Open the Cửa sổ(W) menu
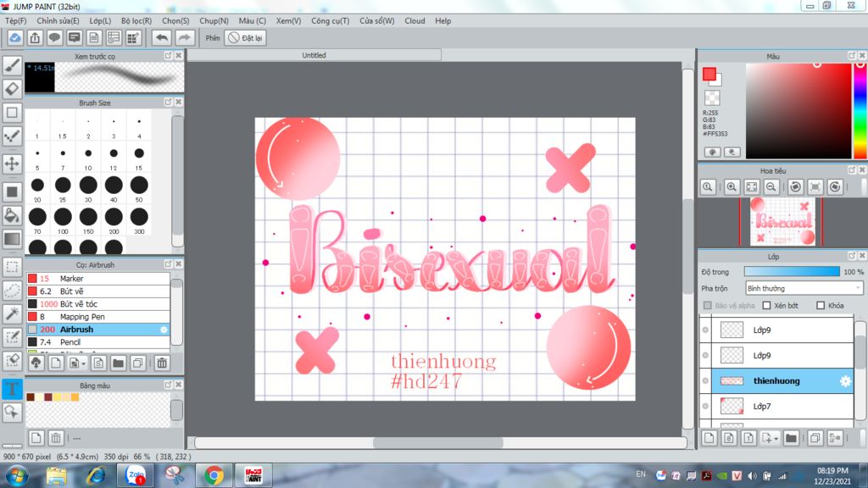The height and width of the screenshot is (488, 868). click(x=377, y=20)
